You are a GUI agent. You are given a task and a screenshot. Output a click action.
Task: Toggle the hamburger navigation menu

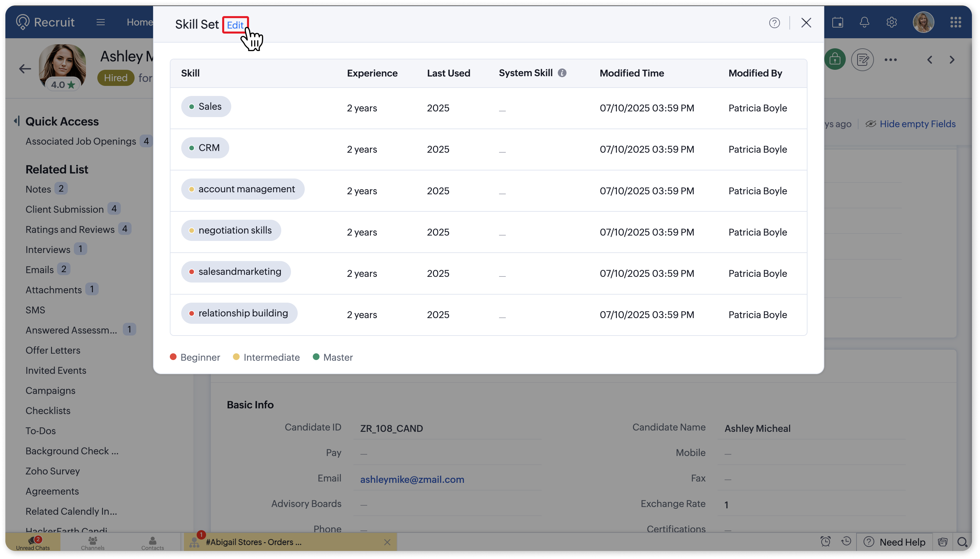tap(101, 22)
